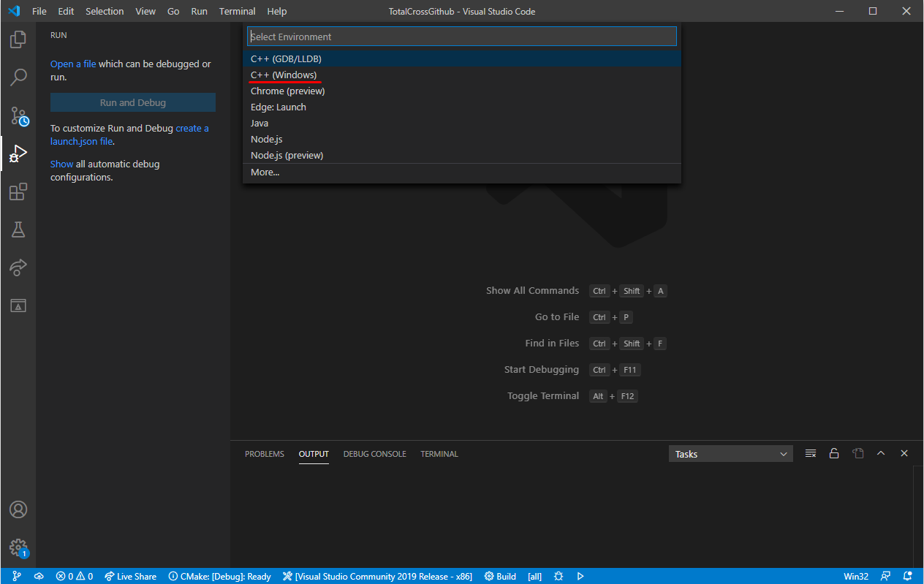This screenshot has width=924, height=584.
Task: Open the Accounts icon
Action: [x=18, y=509]
